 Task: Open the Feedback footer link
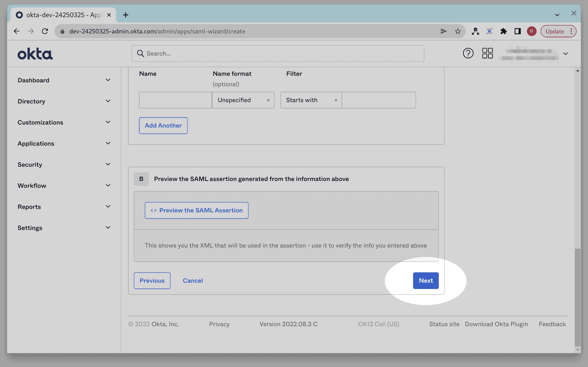coord(552,324)
